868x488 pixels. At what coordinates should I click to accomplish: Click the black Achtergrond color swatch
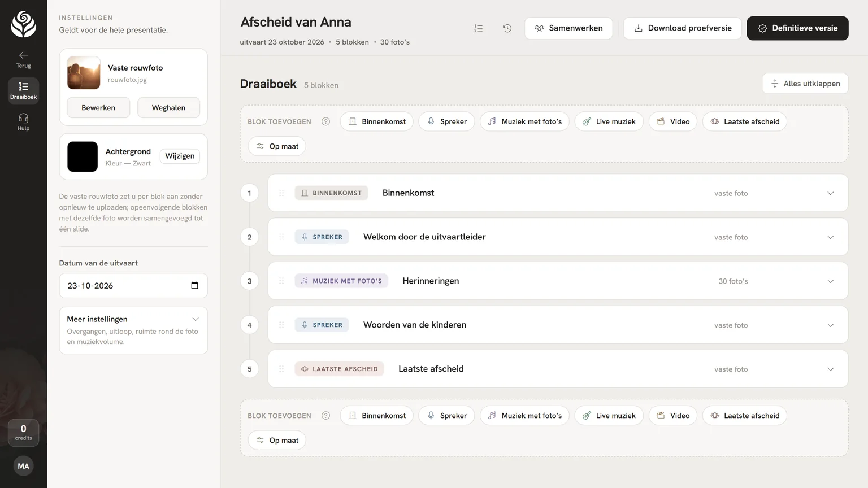[83, 156]
